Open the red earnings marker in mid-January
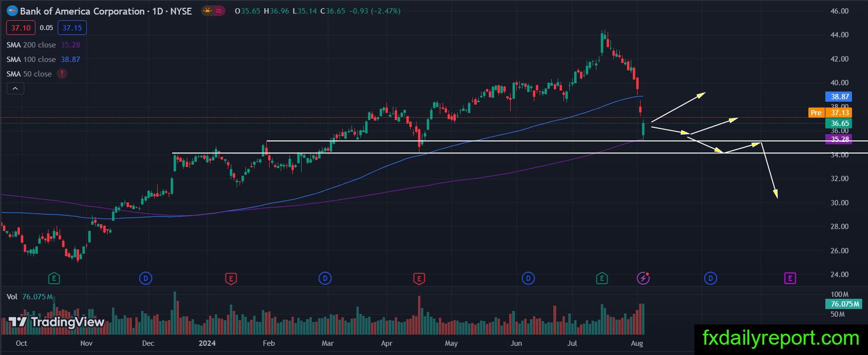868x355 pixels. [231, 278]
